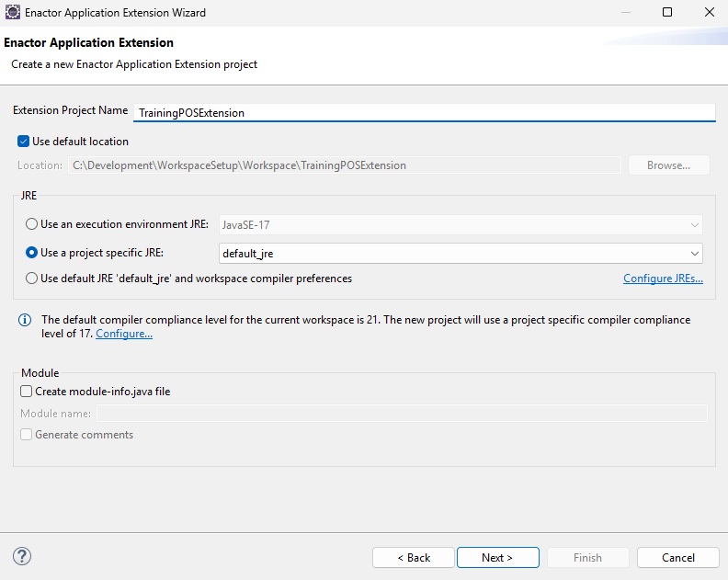Select Use a project specific JRE

pyautogui.click(x=31, y=253)
